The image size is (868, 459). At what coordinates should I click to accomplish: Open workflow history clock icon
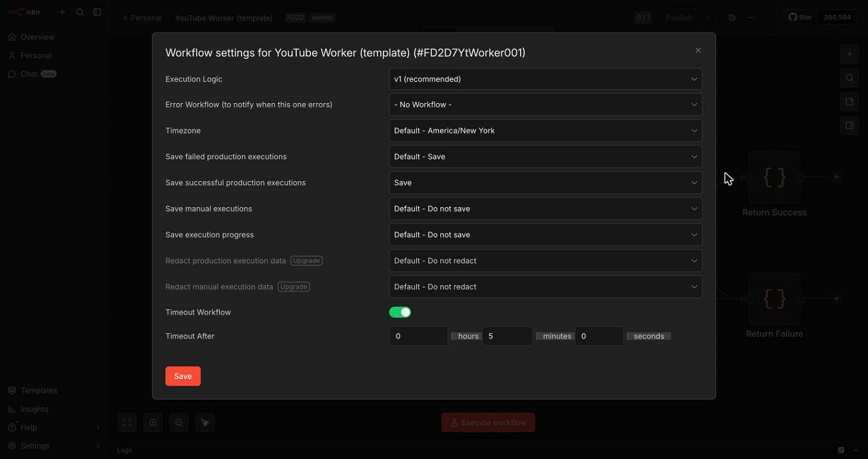pyautogui.click(x=732, y=17)
